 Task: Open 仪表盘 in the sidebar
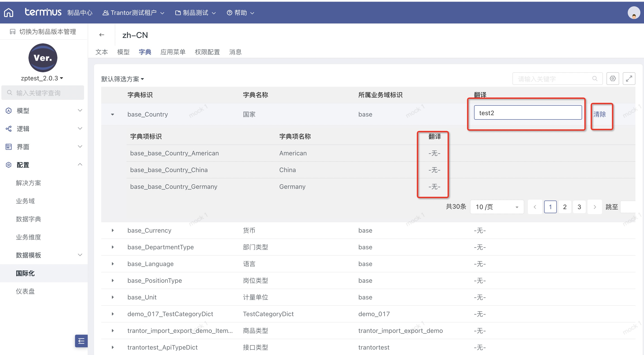[x=25, y=291]
